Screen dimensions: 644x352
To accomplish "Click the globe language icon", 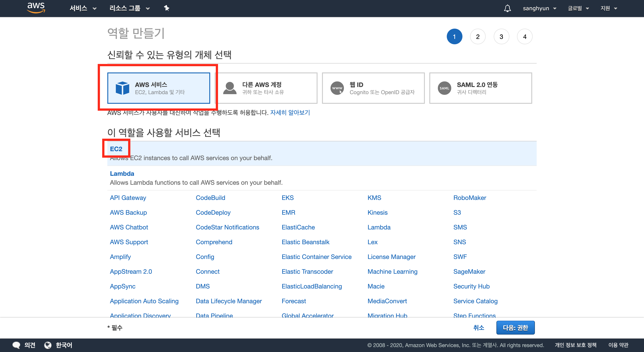I will click(48, 345).
